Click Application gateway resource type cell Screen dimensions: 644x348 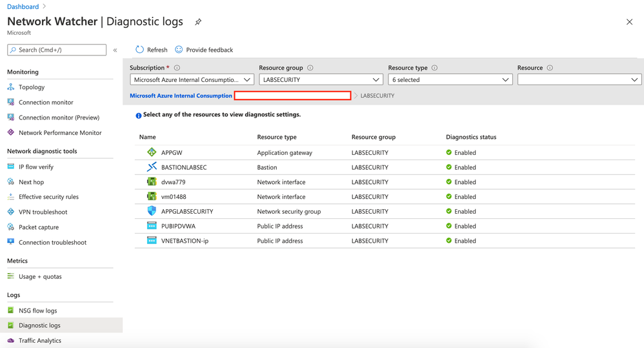tap(285, 152)
